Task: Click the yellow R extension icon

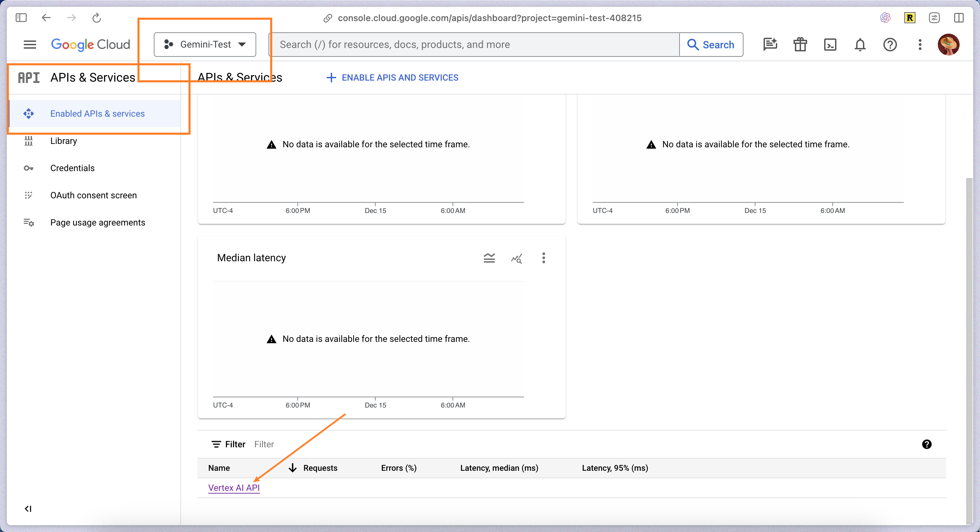Action: (910, 17)
